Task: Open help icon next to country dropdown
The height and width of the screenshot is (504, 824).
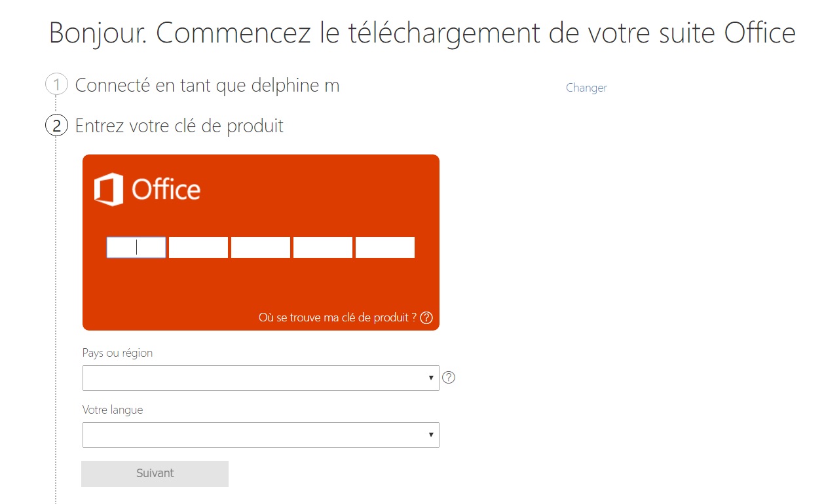Action: click(449, 378)
